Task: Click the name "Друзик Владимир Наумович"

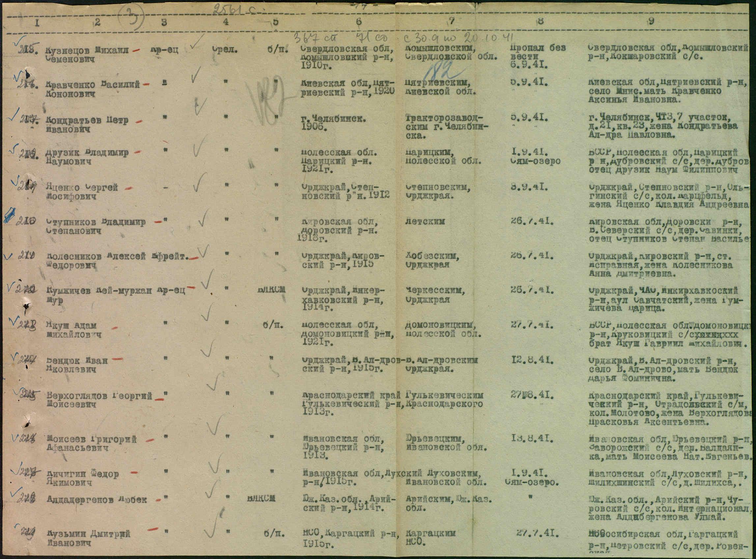Action: coord(87,157)
